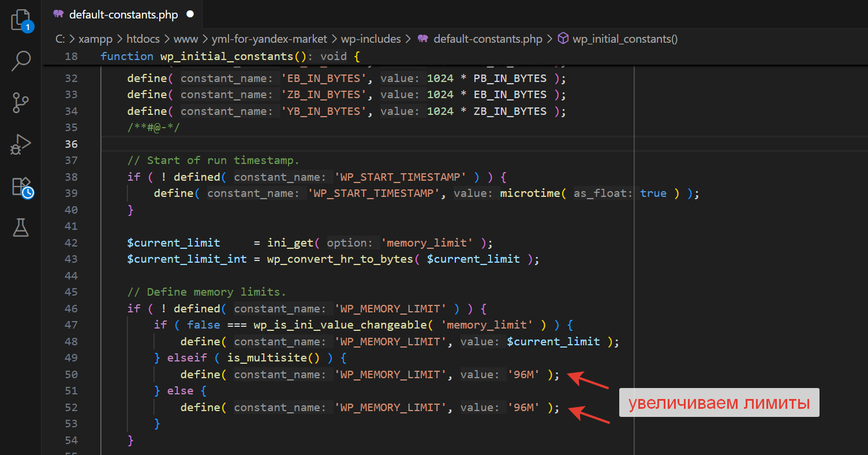This screenshot has width=868, height=455.
Task: Open yml-for-yandex-market breadcrumb folder
Action: (269, 39)
